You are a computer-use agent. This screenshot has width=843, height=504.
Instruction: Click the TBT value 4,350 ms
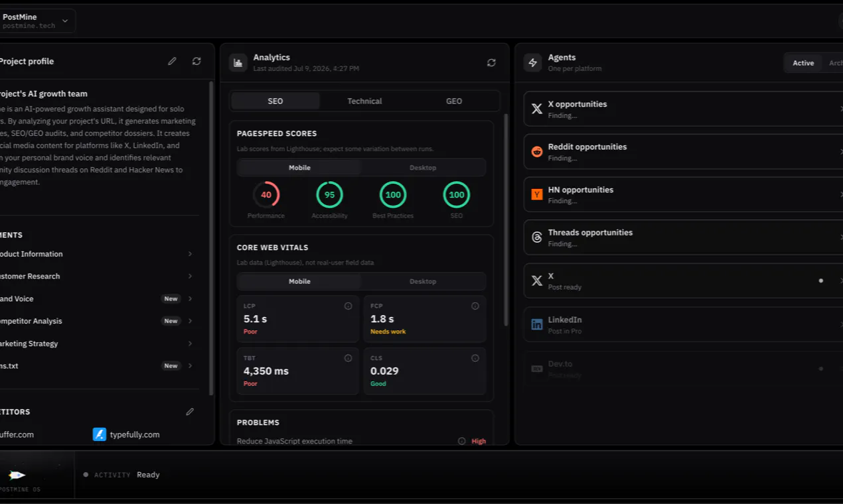[x=266, y=371]
